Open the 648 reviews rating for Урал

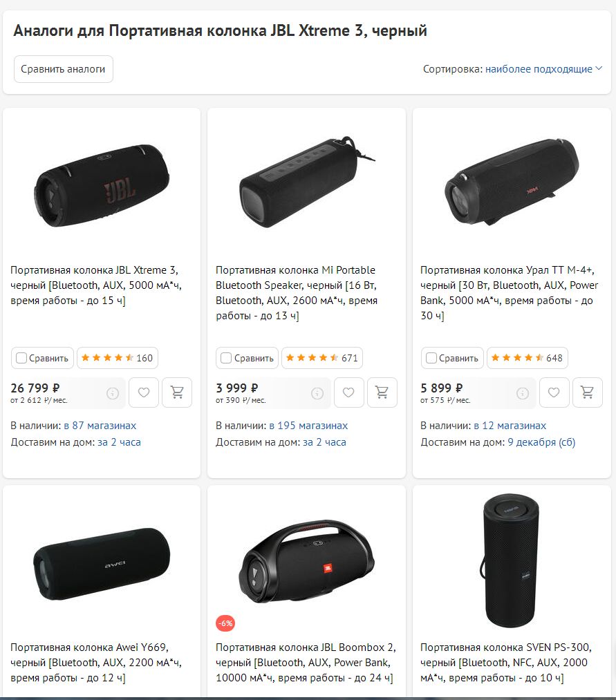pos(528,358)
